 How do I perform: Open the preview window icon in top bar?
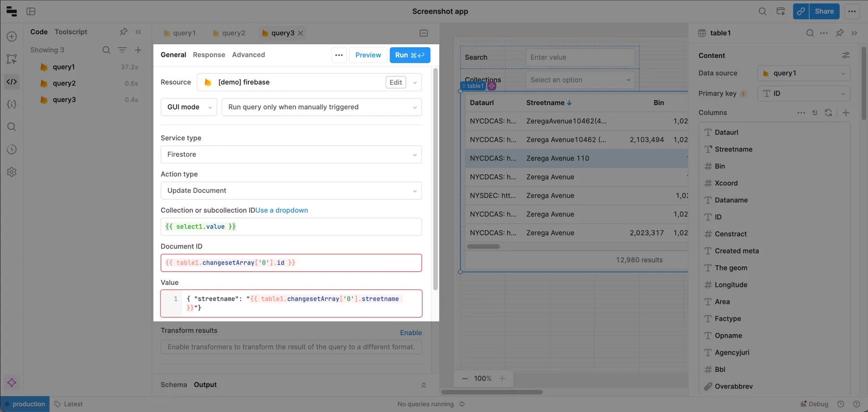(780, 11)
